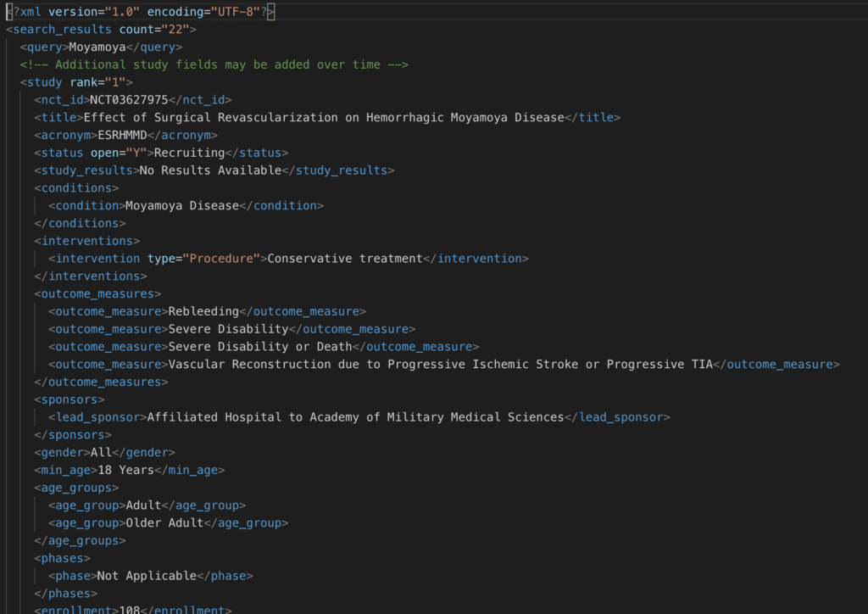Click the closing conditions tag
This screenshot has width=868, height=614.
[80, 224]
